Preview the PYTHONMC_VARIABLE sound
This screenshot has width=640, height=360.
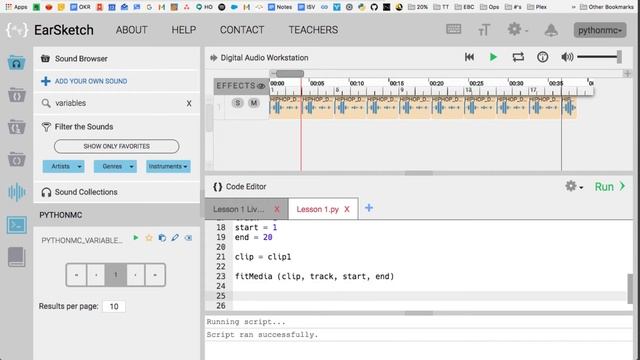136,238
